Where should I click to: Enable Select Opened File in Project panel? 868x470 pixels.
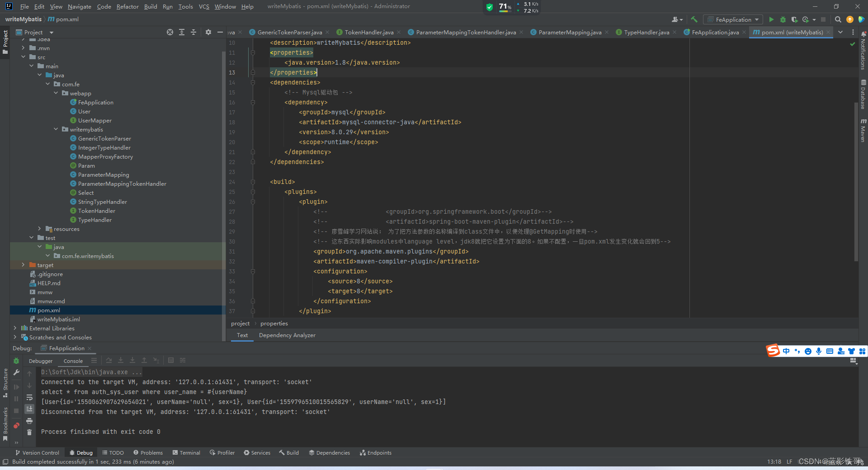170,32
